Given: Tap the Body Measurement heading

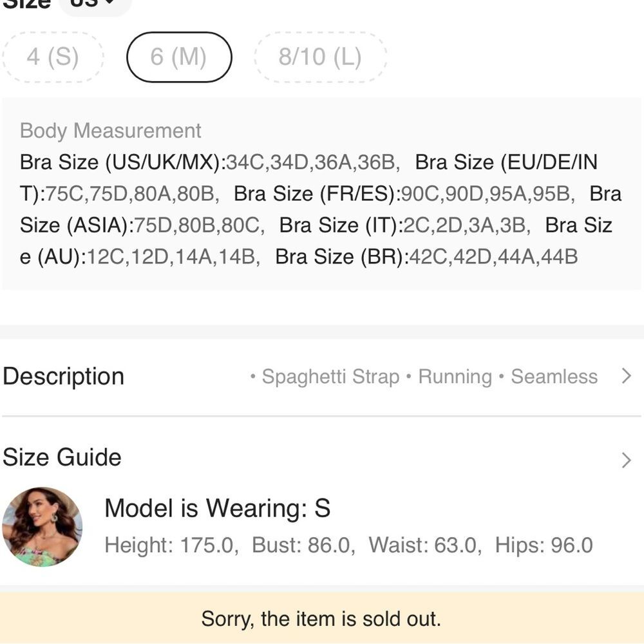Looking at the screenshot, I should coord(111,131).
